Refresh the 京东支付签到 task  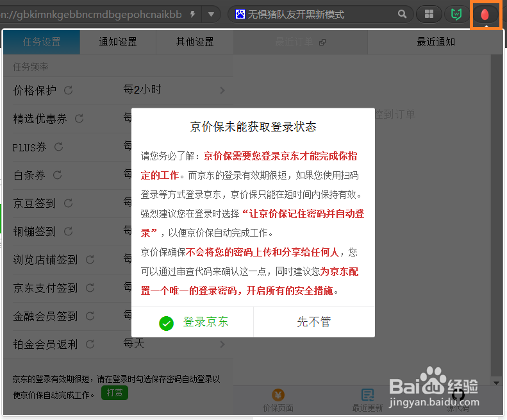[90, 288]
